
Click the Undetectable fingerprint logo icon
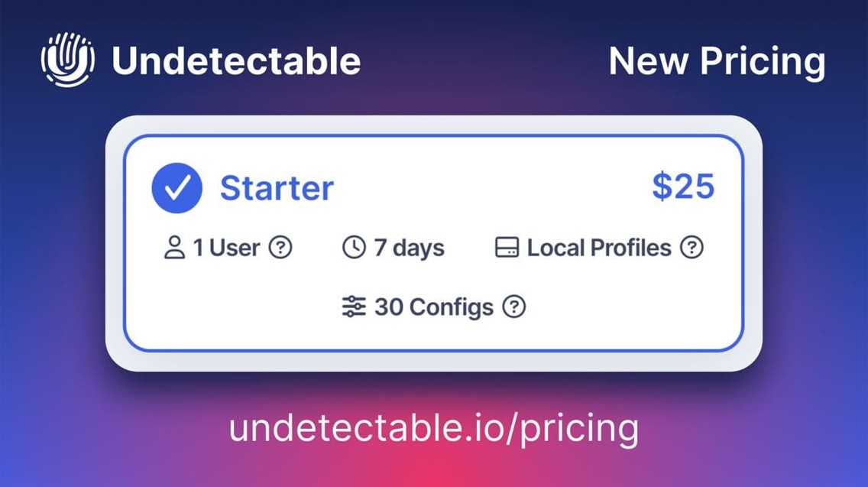pyautogui.click(x=67, y=60)
